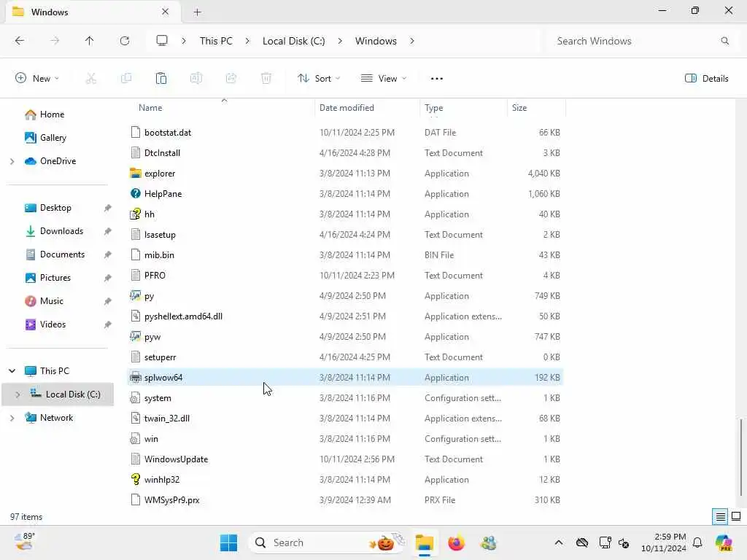The height and width of the screenshot is (560, 747).
Task: Click the Paste clipboard icon
Action: pyautogui.click(x=161, y=79)
